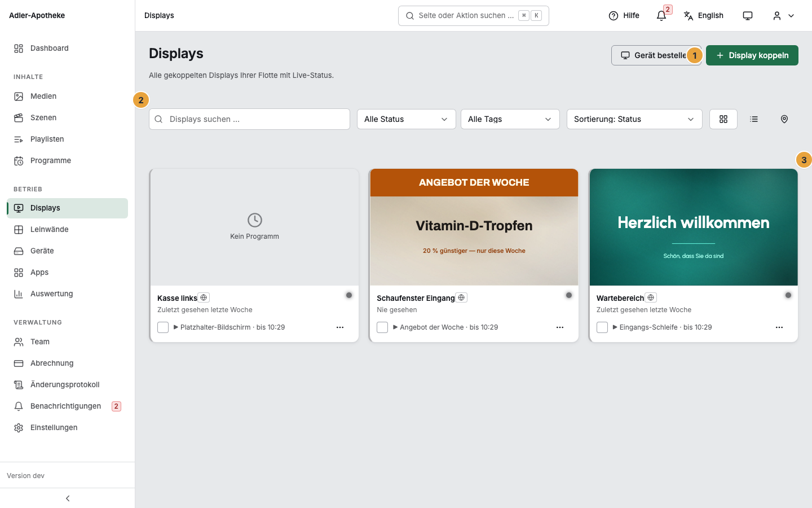
Task: Open more options for Schaufenster Eingang
Action: click(560, 327)
